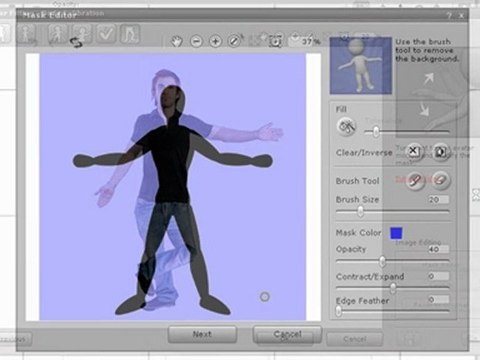Screen dimensions: 480x360
Task: Click the Contract/Expand value field
Action: pyautogui.click(x=438, y=276)
